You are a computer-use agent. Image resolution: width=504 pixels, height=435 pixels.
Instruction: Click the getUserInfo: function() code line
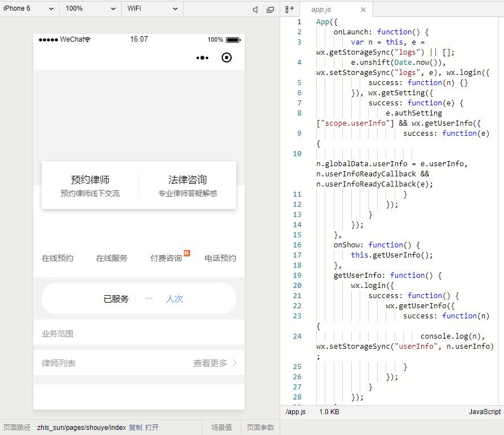coord(388,276)
